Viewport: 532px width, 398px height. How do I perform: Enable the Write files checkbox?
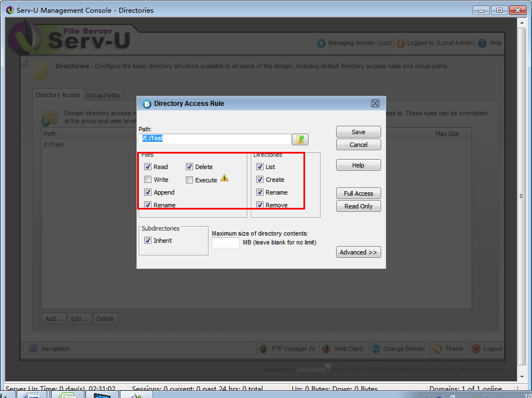pos(148,180)
